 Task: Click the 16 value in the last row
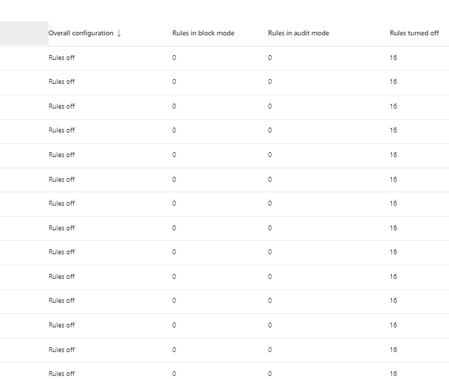[x=393, y=374]
